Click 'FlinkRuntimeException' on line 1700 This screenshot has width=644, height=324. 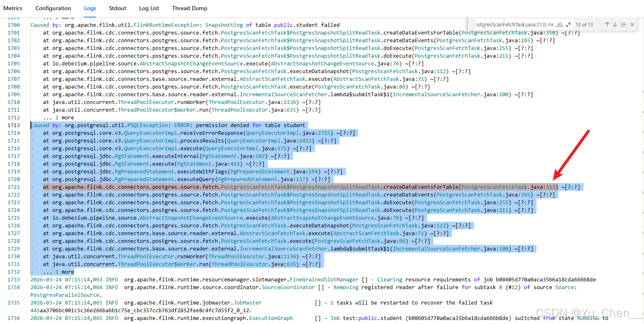click(166, 25)
